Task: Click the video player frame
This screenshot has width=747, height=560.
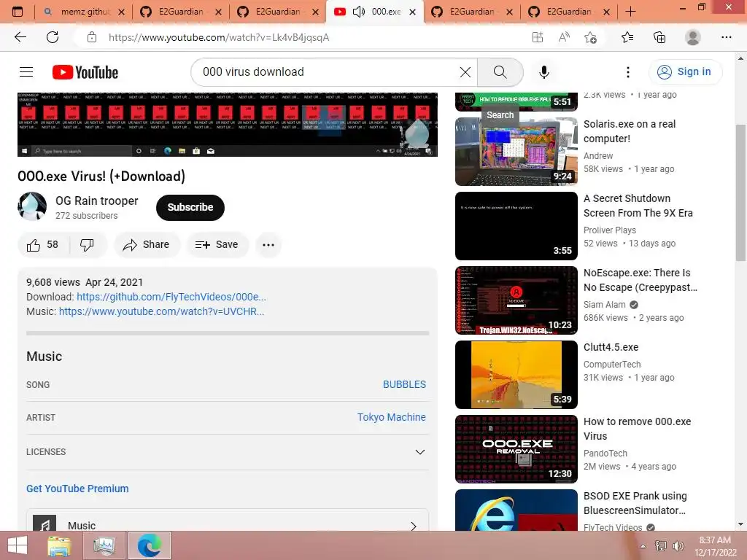Action: (228, 124)
